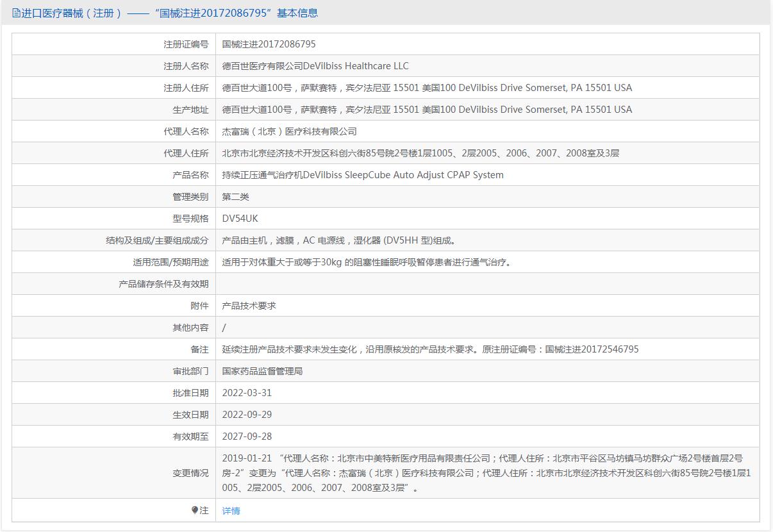Image resolution: width=773 pixels, height=532 pixels.
Task: Click effective date 2022-09-29
Action: click(247, 415)
